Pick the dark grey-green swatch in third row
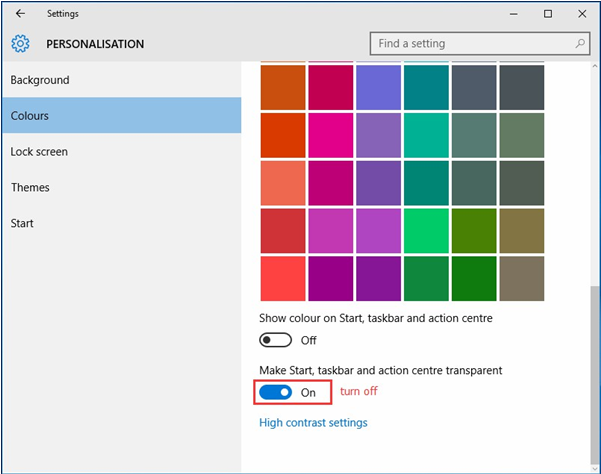Viewport: 601px width, 474px height. 474,183
